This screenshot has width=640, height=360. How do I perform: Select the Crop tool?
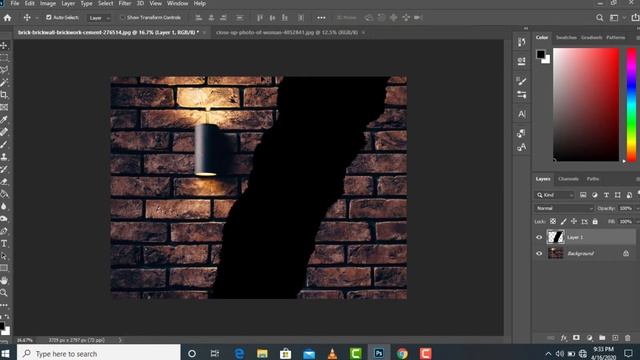click(x=4, y=95)
